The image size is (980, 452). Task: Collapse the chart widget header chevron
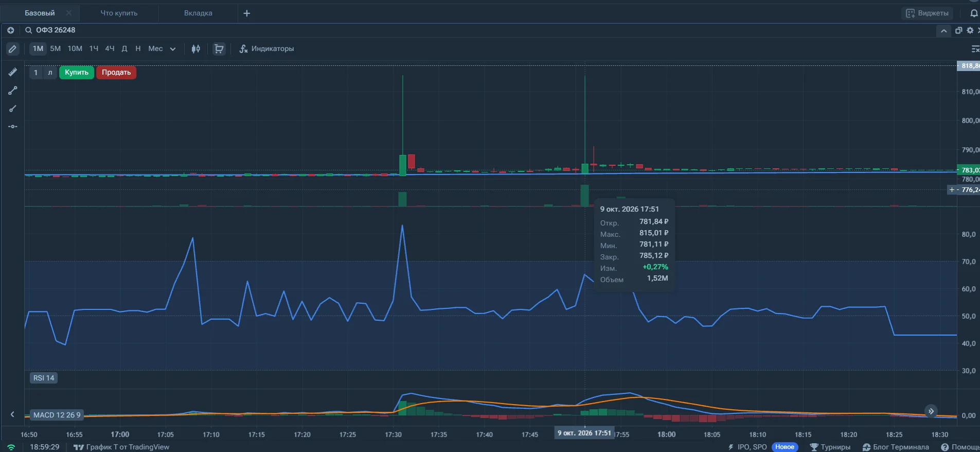point(944,31)
